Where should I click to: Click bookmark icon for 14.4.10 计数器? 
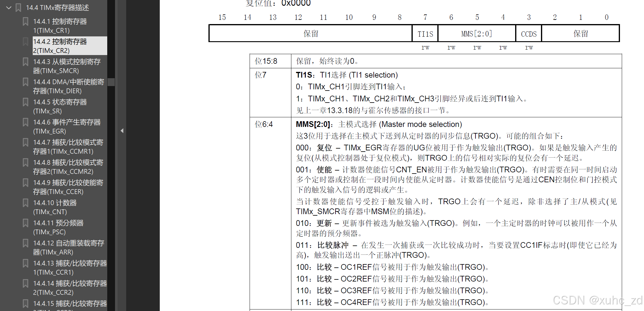click(x=26, y=203)
